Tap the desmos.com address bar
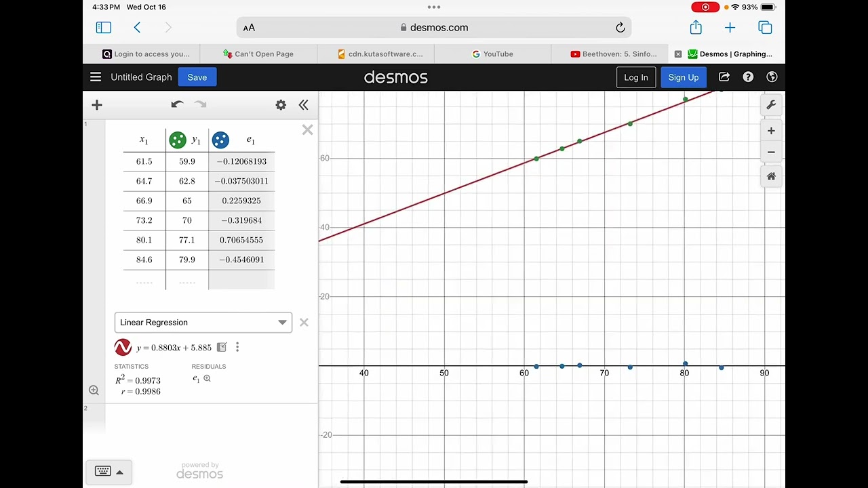 click(x=434, y=28)
